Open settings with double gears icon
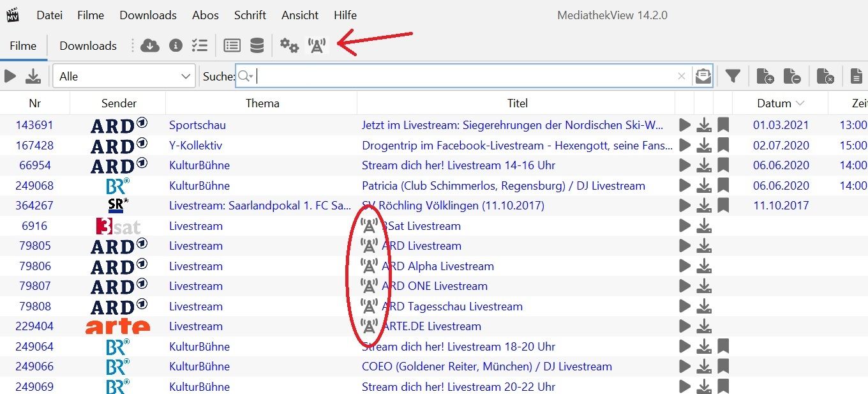 [289, 45]
